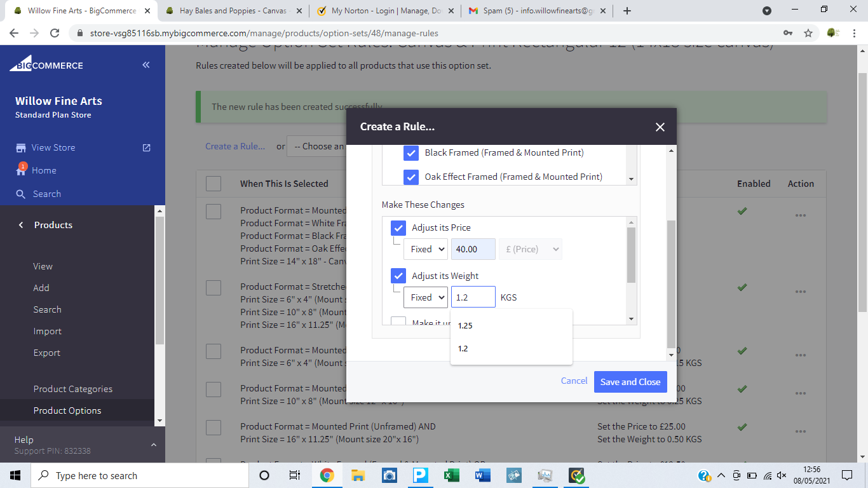Toggle enabled checkmark on 16" x 11.25" rule
This screenshot has width=868, height=488.
[x=742, y=426]
